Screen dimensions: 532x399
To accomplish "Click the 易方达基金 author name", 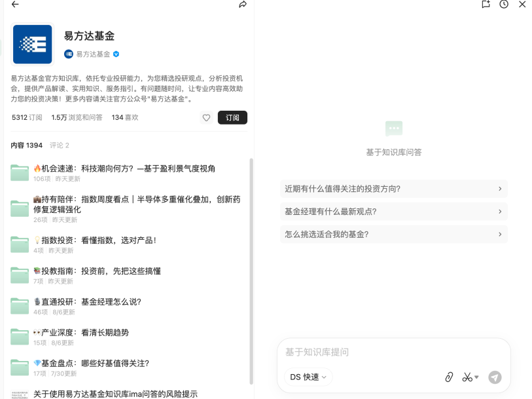I will coord(93,54).
